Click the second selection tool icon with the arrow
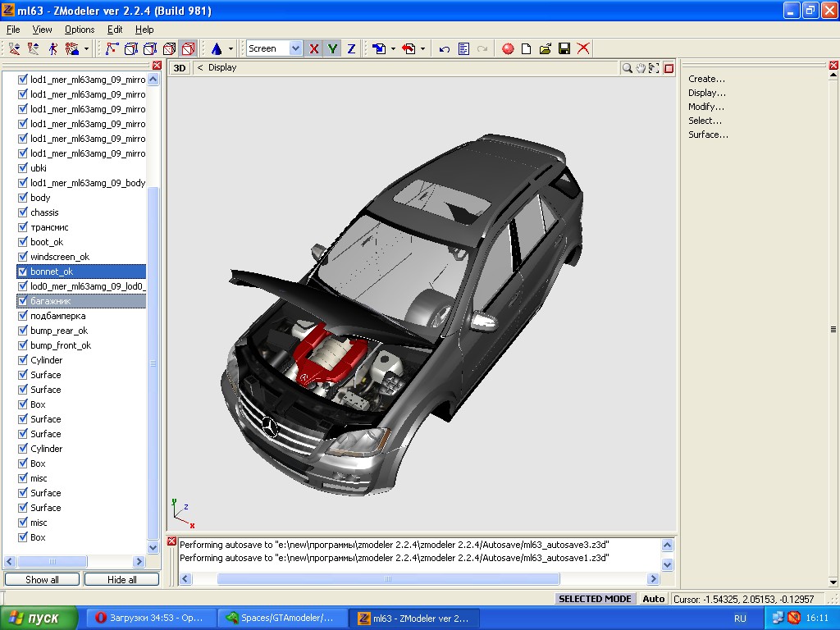Screen dimensions: 840x630 pyautogui.click(x=33, y=48)
